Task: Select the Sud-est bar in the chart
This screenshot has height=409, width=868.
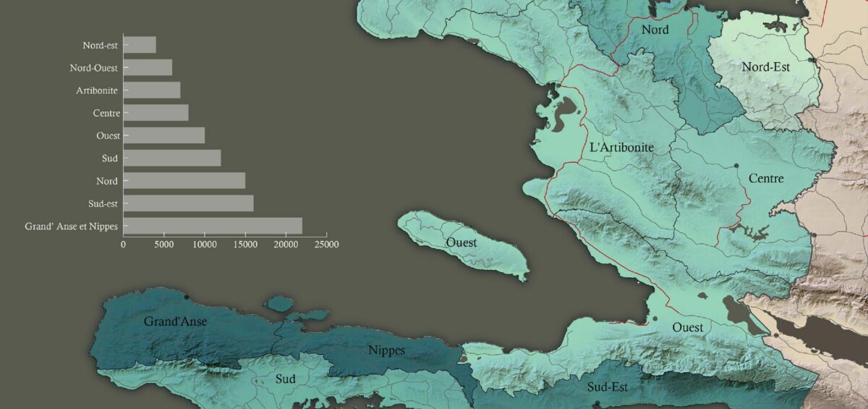Action: click(188, 203)
